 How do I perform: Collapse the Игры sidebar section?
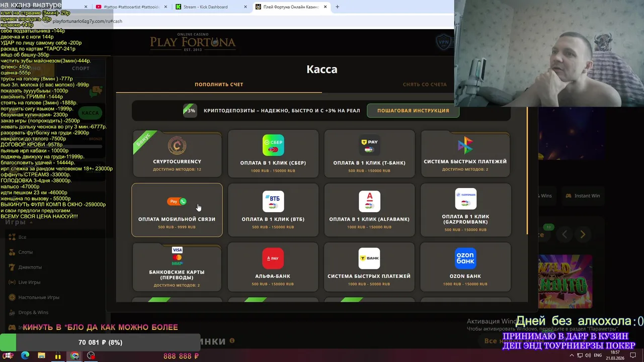[x=31, y=222]
